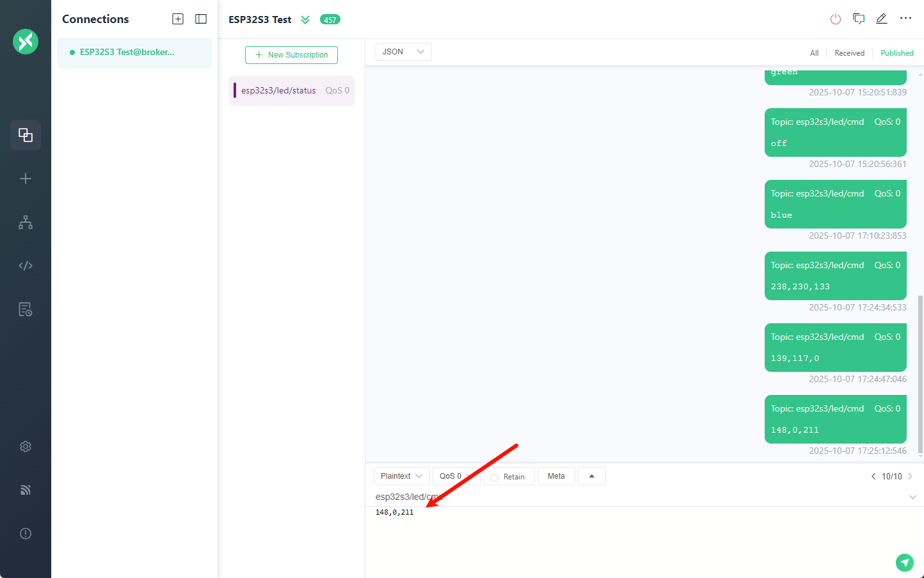Viewport: 924px width, 578px height.
Task: Toggle the Retain radio option
Action: click(x=495, y=478)
